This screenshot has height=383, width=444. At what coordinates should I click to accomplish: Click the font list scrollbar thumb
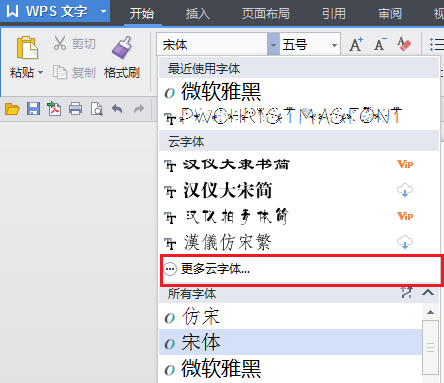430,347
